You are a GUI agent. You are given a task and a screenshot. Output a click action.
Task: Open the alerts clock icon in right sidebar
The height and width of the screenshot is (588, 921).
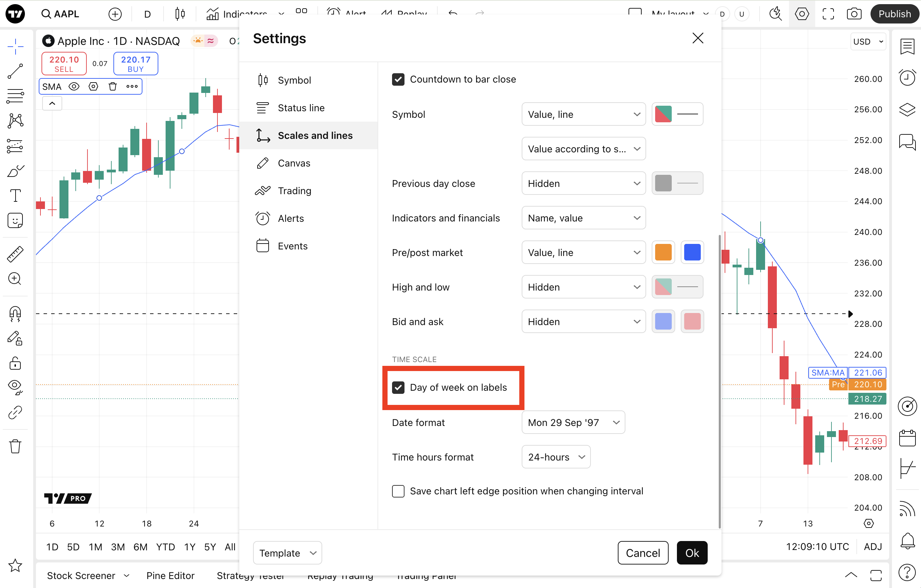click(907, 78)
